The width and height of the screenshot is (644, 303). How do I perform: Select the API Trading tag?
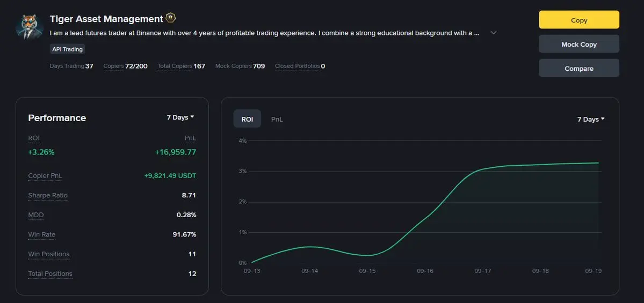coord(67,49)
